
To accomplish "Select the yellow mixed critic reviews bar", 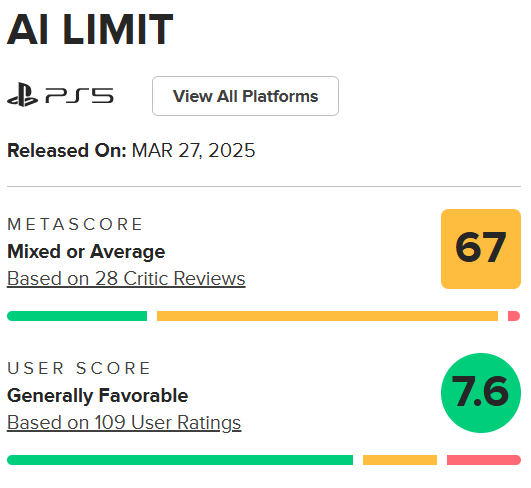I will click(x=327, y=316).
